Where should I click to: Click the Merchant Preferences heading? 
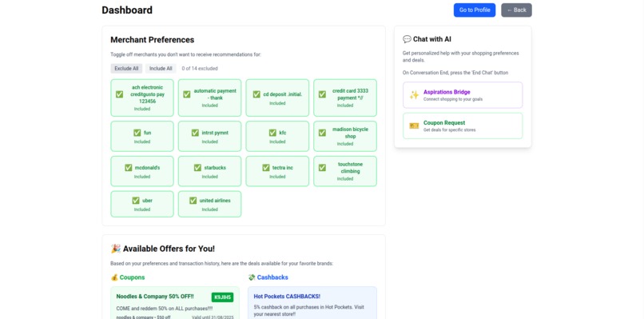tap(153, 40)
